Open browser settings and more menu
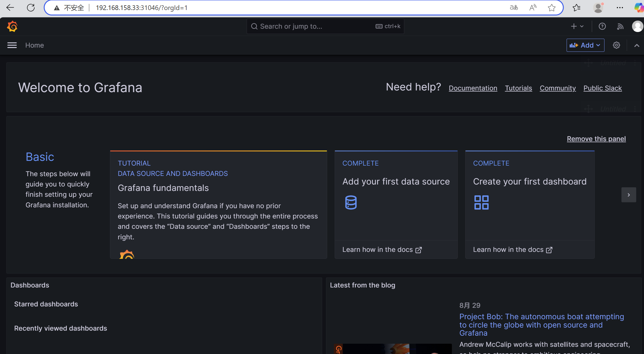Viewport: 644px width, 354px height. (x=620, y=8)
